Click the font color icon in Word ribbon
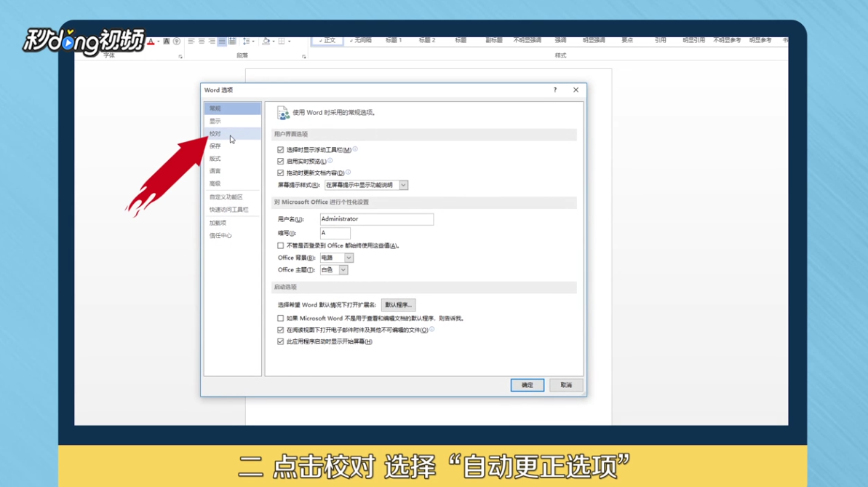 tap(151, 41)
